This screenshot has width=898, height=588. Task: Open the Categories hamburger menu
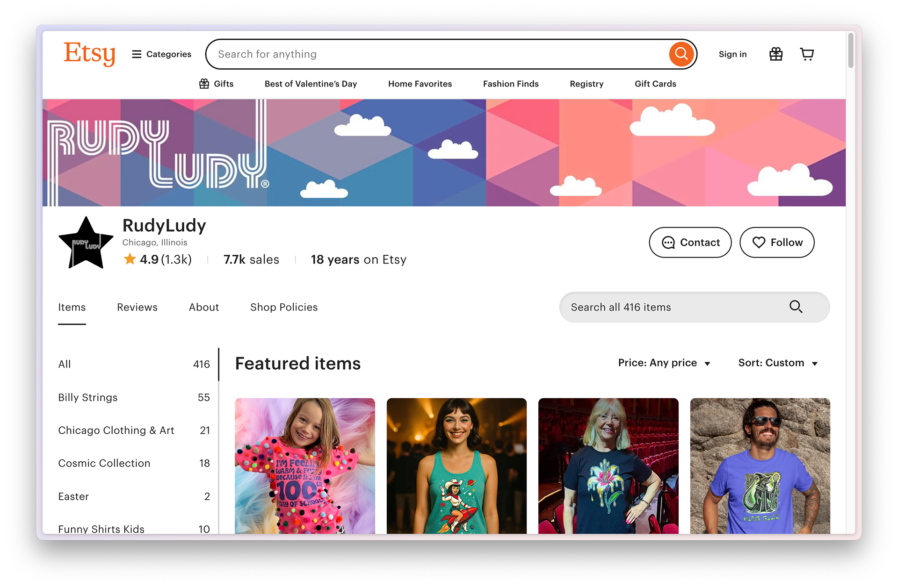[162, 54]
